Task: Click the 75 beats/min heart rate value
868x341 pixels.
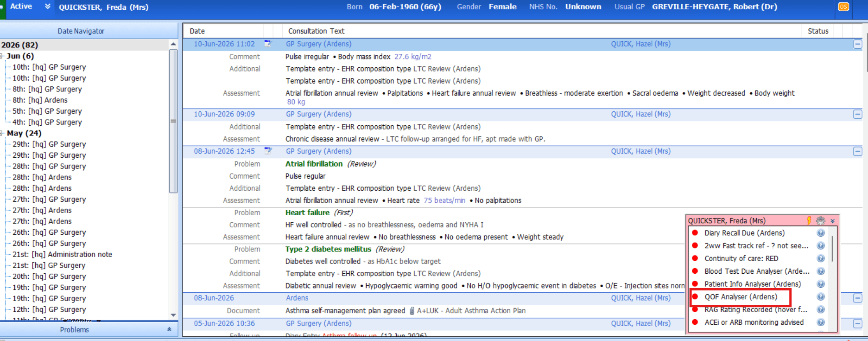Action: click(x=444, y=200)
